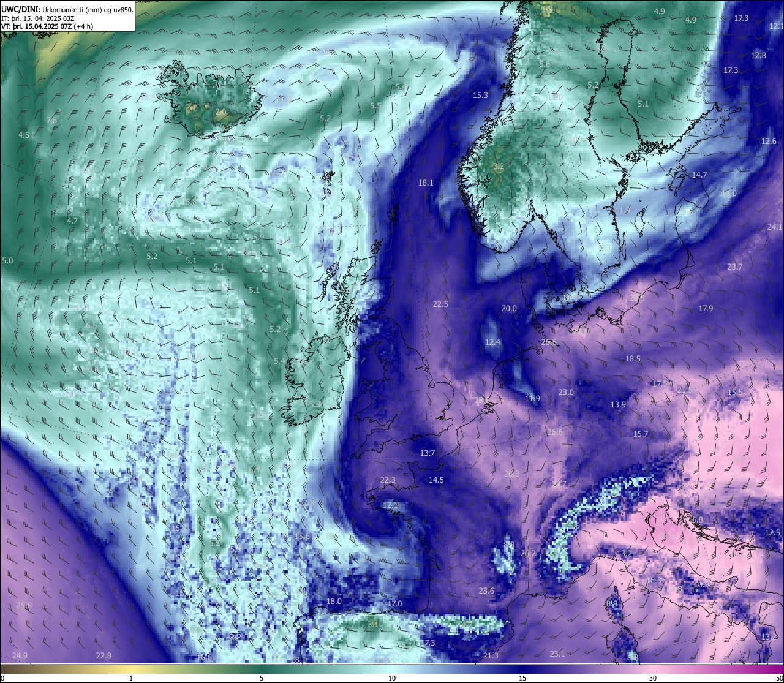Click the 24.1 value label

[775, 227]
